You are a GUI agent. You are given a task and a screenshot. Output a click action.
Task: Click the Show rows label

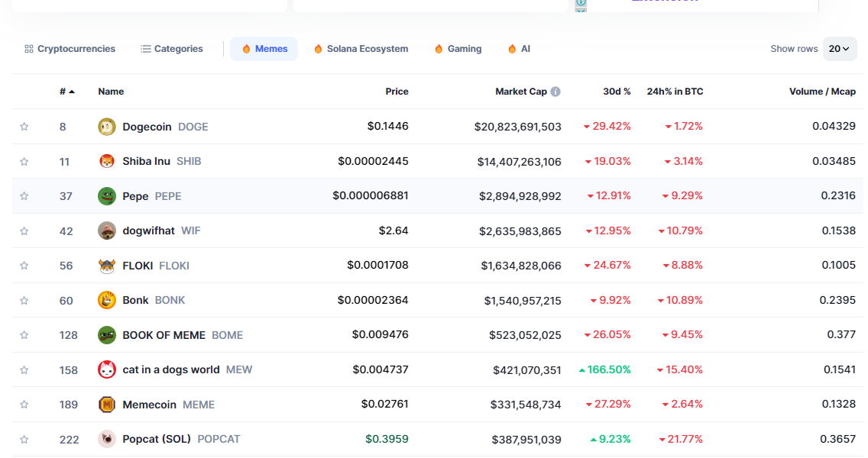pyautogui.click(x=794, y=49)
